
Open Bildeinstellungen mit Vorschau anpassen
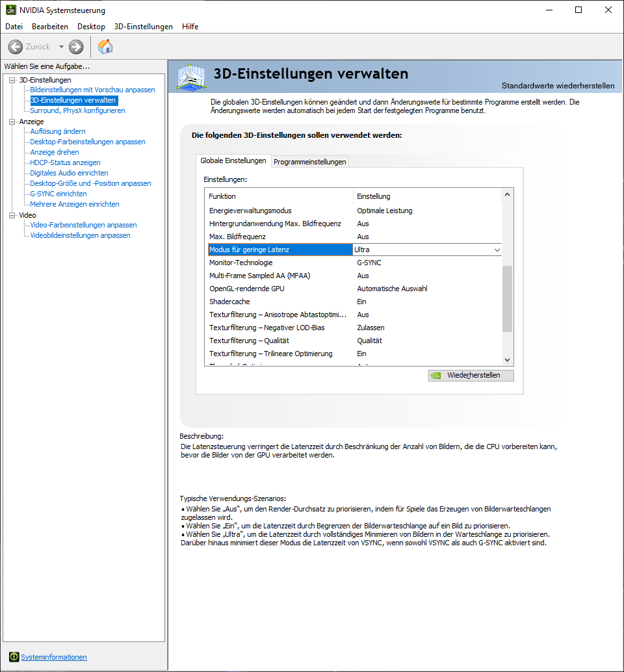click(92, 90)
